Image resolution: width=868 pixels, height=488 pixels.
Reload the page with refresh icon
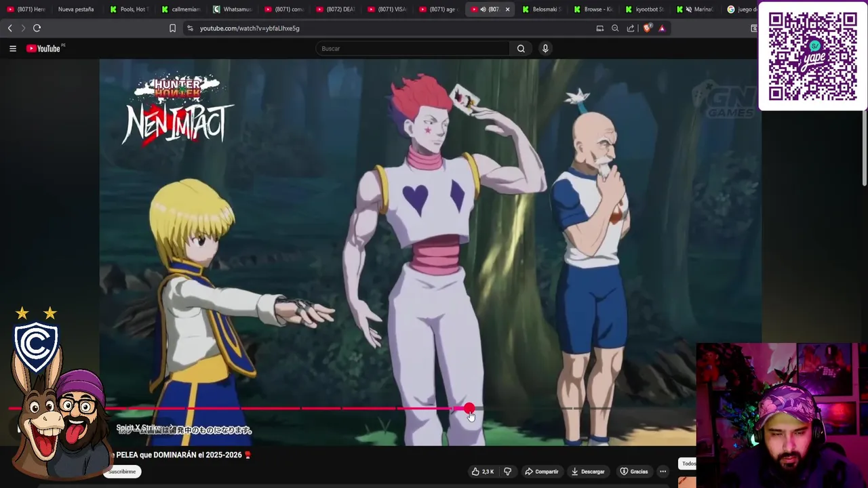[37, 28]
